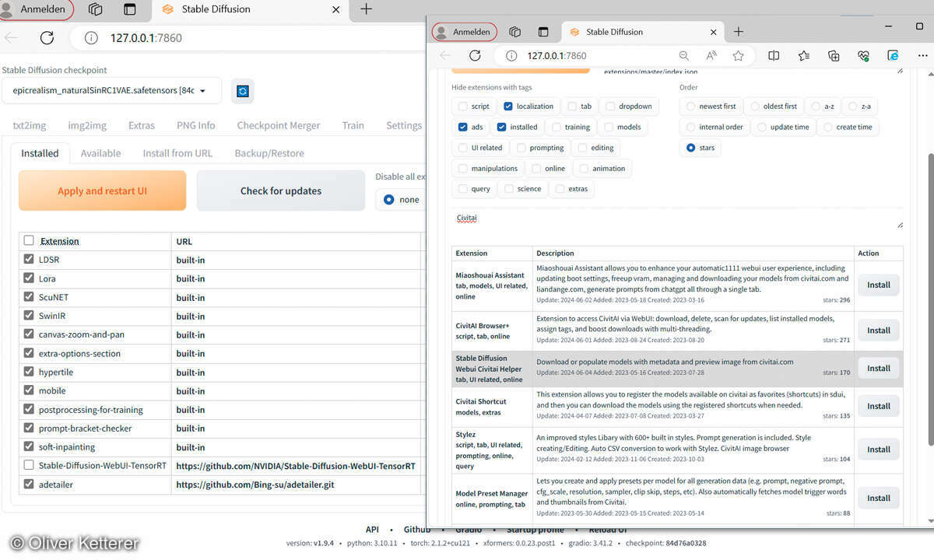Open Stable Diffusion checkpoint dropdown
This screenshot has height=560, width=934.
(x=111, y=91)
